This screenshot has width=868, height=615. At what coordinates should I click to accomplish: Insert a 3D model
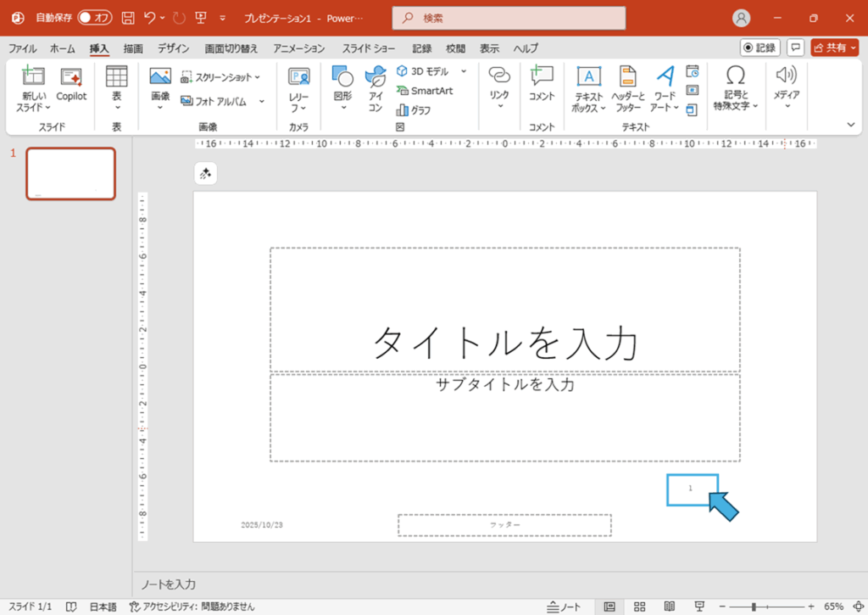coord(426,71)
